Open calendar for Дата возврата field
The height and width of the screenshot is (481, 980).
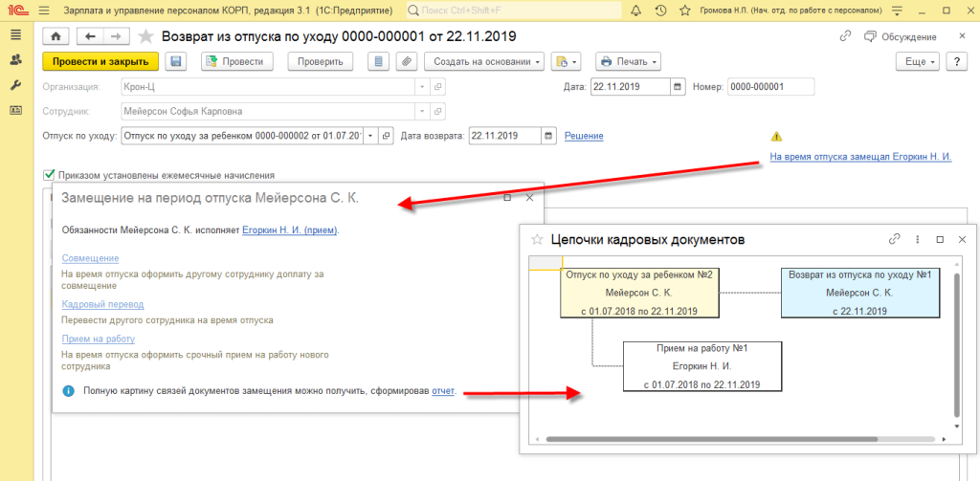pyautogui.click(x=548, y=136)
